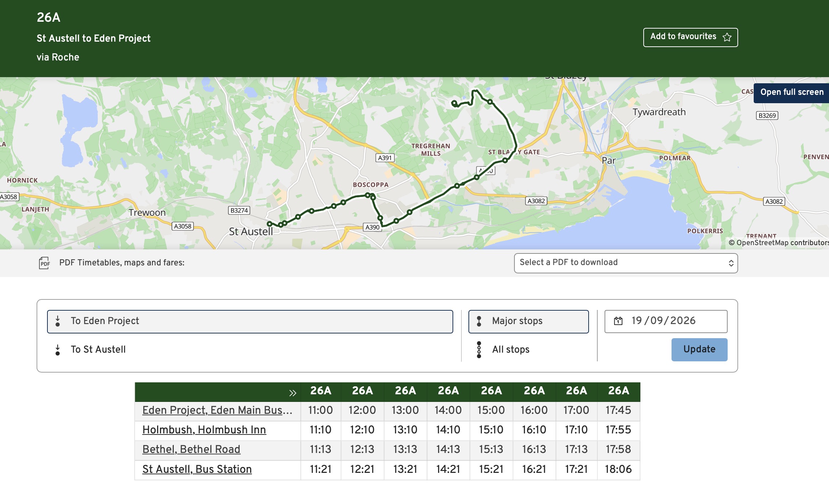
Task: Click the 12:21 St Austell time cell
Action: (362, 469)
